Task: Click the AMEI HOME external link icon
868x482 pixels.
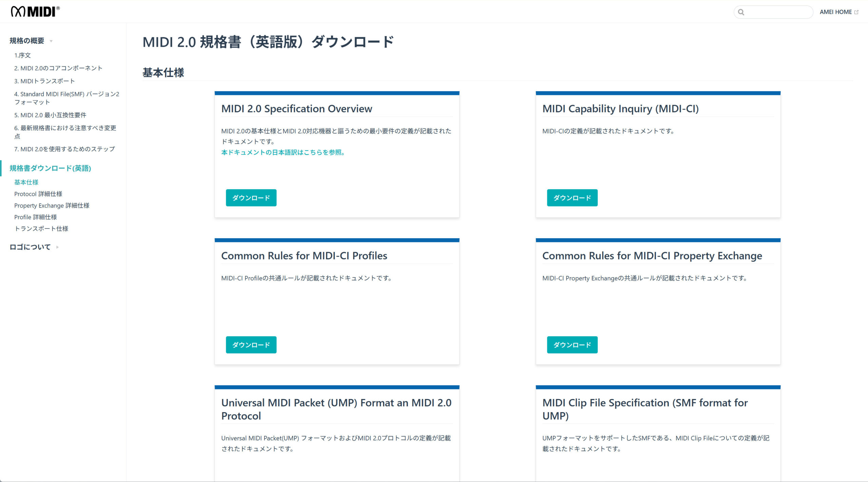Action: click(856, 12)
